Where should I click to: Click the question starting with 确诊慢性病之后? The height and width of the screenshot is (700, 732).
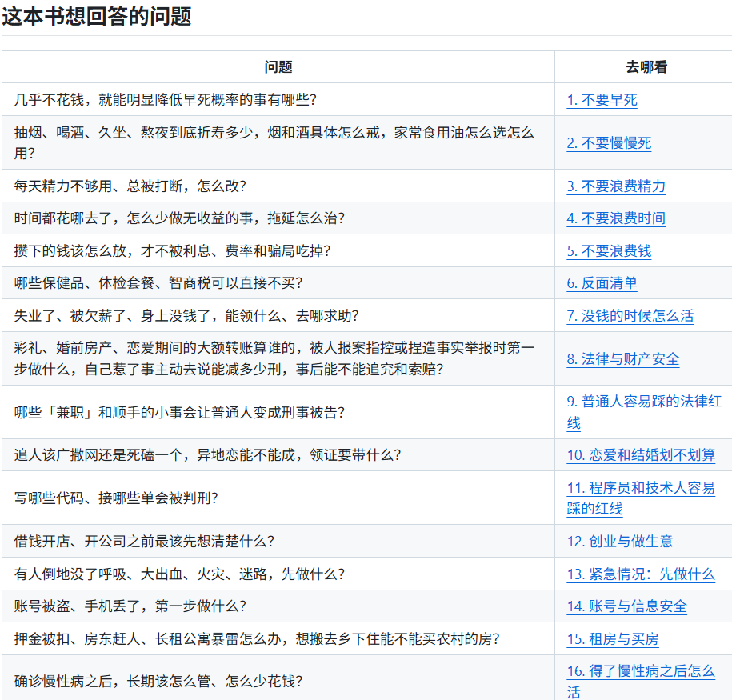(x=158, y=682)
